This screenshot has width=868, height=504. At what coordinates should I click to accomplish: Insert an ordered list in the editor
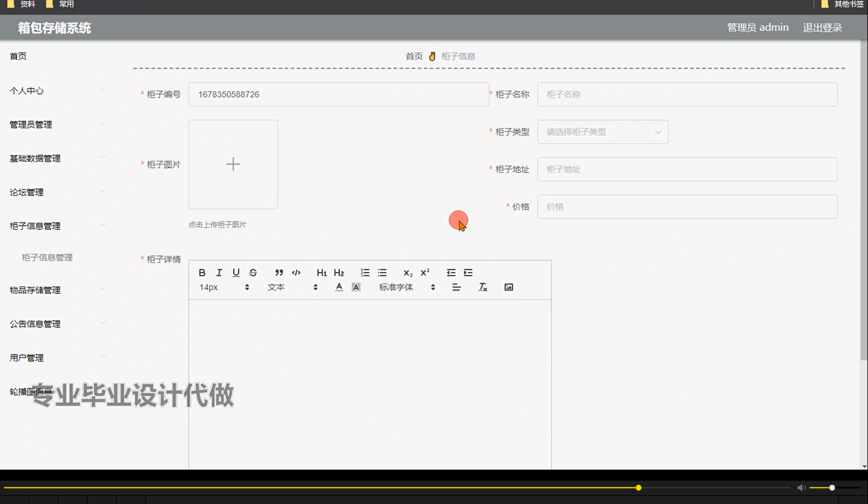(x=365, y=273)
